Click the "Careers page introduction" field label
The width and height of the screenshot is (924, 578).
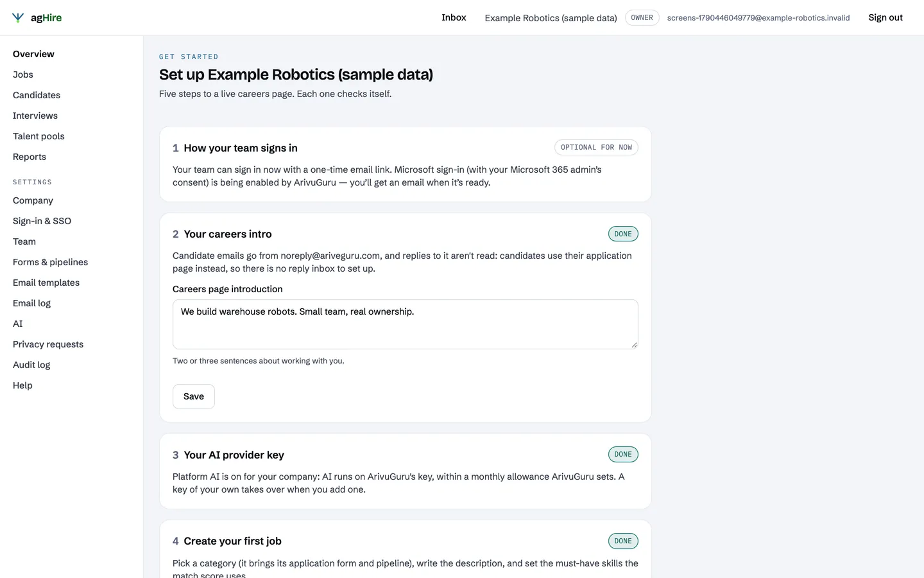(228, 289)
